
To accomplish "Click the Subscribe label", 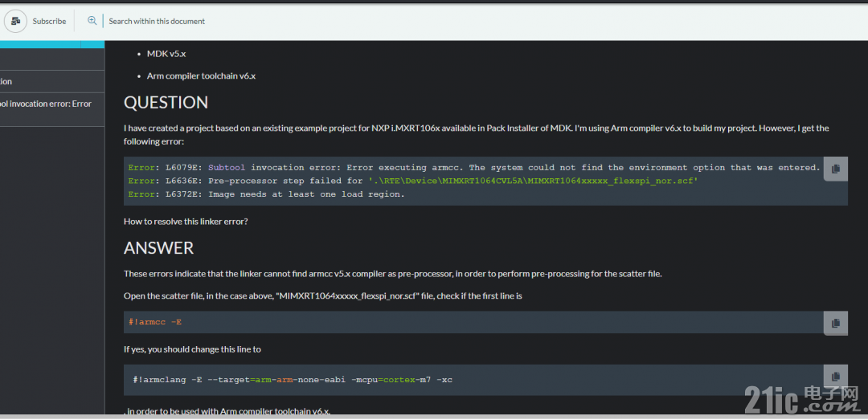I will 49,21.
